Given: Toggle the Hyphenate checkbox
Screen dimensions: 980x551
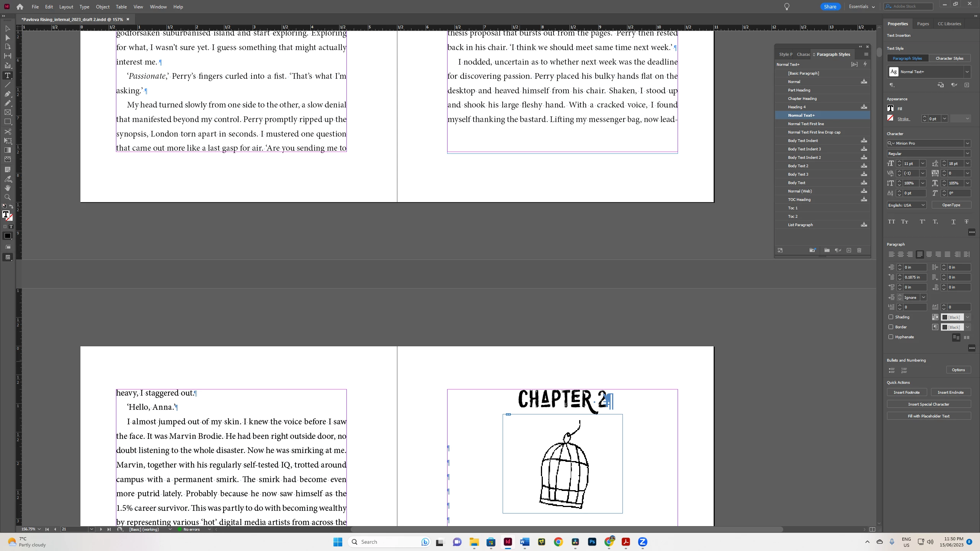Looking at the screenshot, I should tap(891, 337).
